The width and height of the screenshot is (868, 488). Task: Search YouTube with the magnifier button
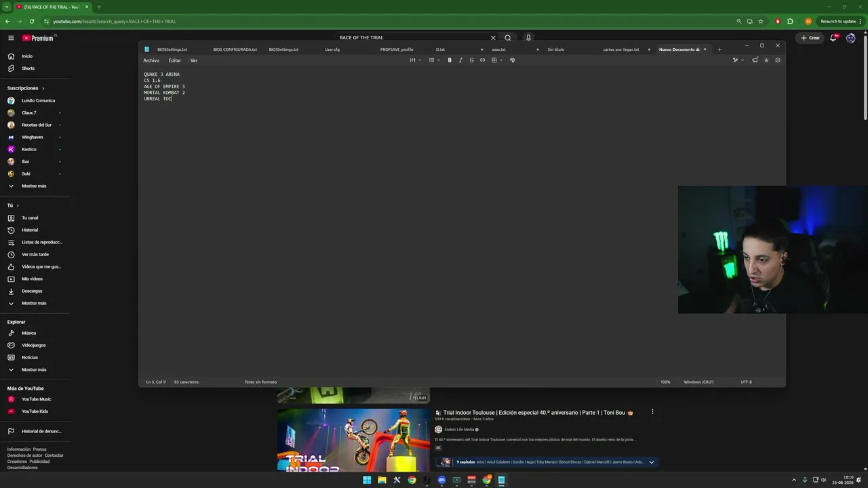(508, 38)
